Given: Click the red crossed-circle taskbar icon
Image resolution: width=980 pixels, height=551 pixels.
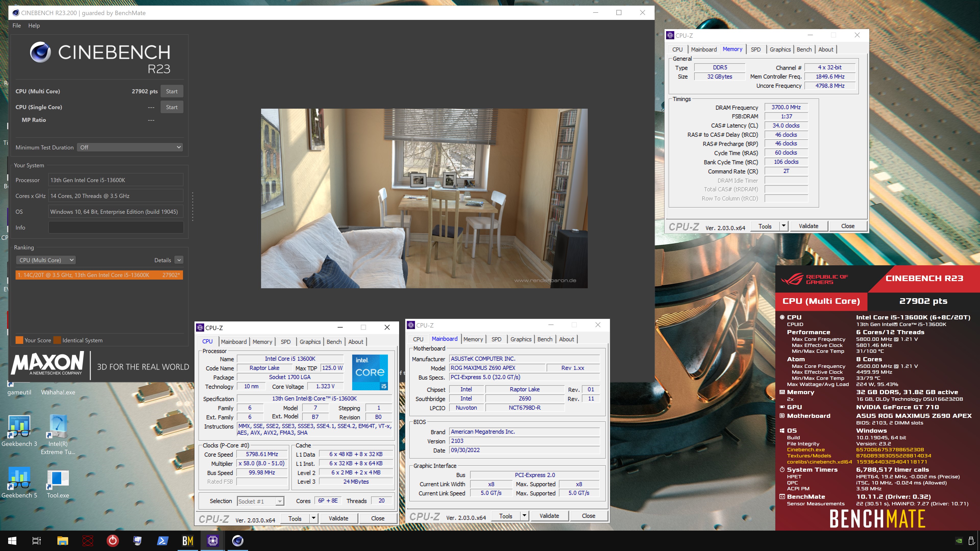Looking at the screenshot, I should pyautogui.click(x=88, y=540).
